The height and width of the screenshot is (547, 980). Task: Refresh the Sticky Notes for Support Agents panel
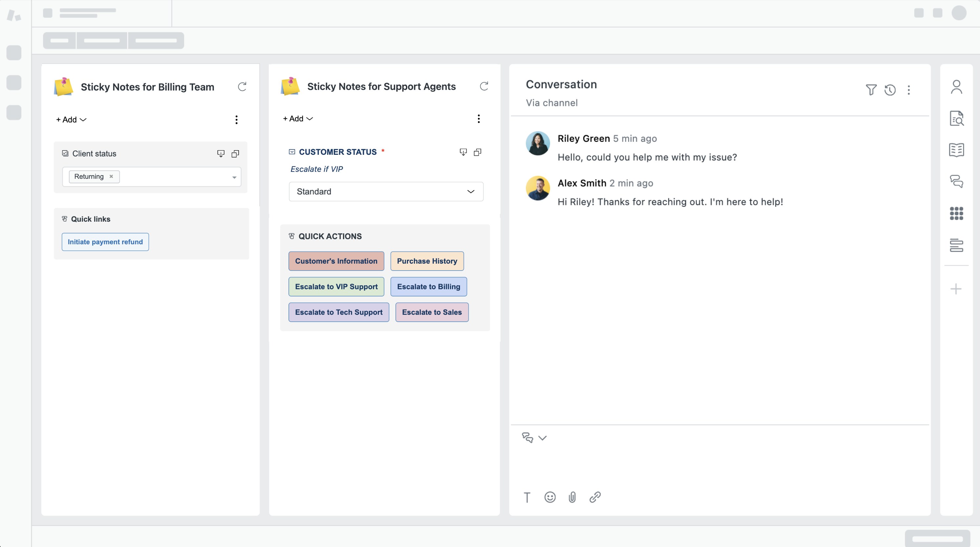(x=484, y=86)
